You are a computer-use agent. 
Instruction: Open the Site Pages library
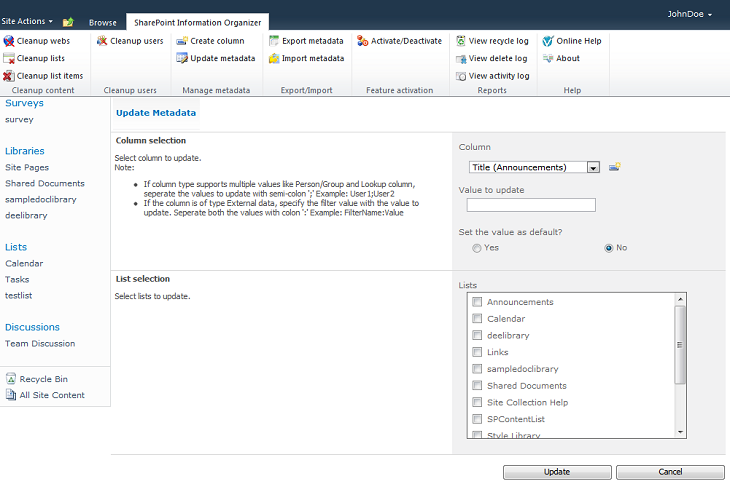pyautogui.click(x=27, y=167)
